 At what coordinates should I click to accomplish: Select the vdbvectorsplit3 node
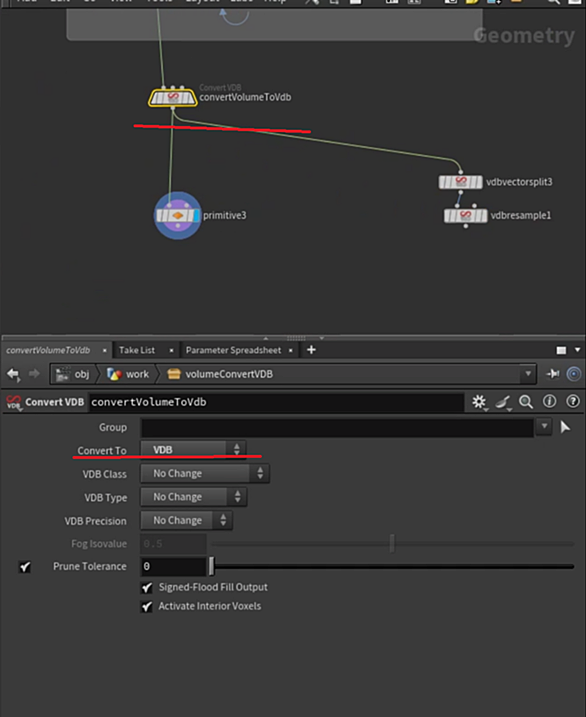(x=460, y=182)
